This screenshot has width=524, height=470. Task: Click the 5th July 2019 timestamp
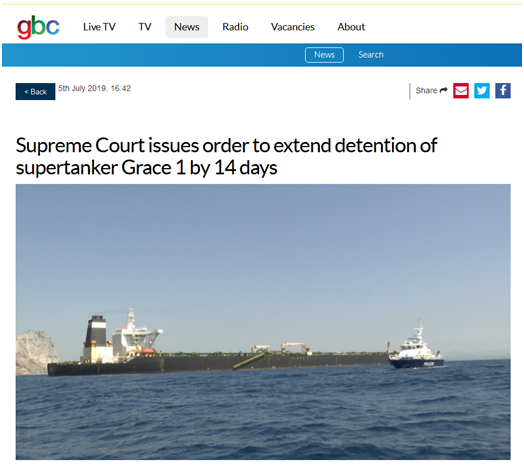point(95,88)
